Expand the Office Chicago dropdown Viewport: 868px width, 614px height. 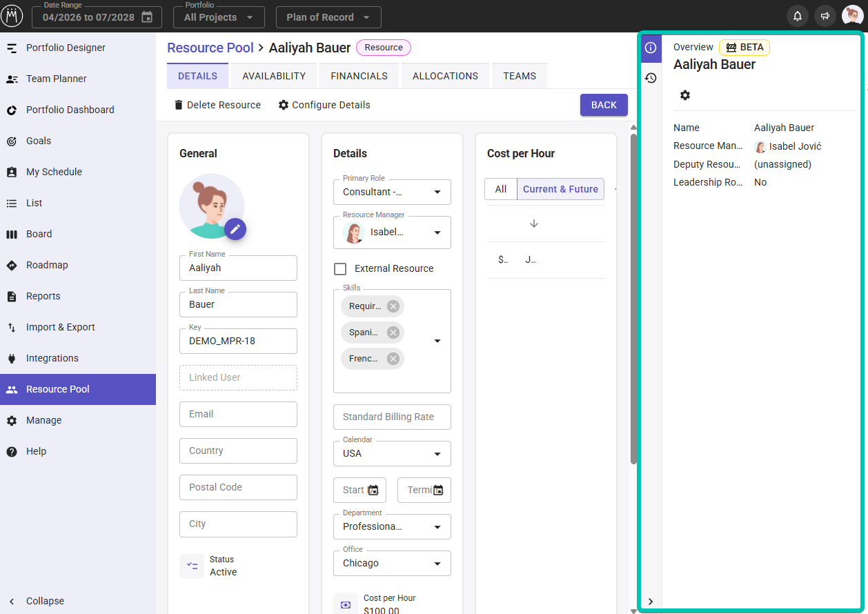[392, 563]
